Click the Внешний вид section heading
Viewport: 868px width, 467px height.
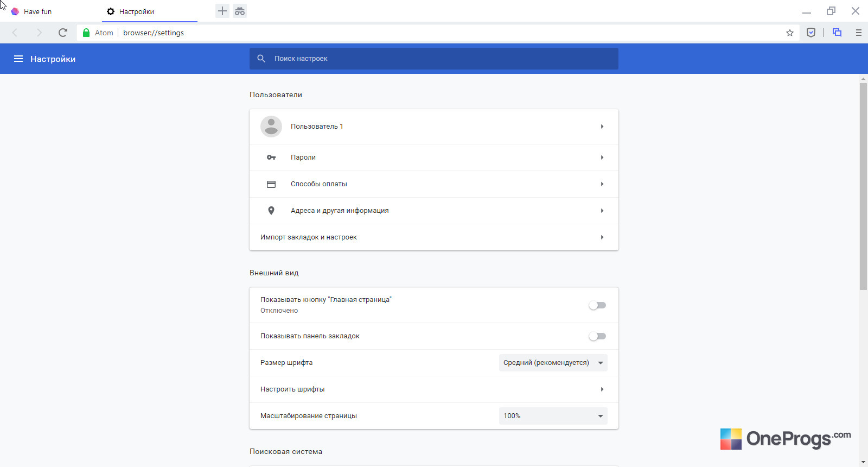coord(274,273)
